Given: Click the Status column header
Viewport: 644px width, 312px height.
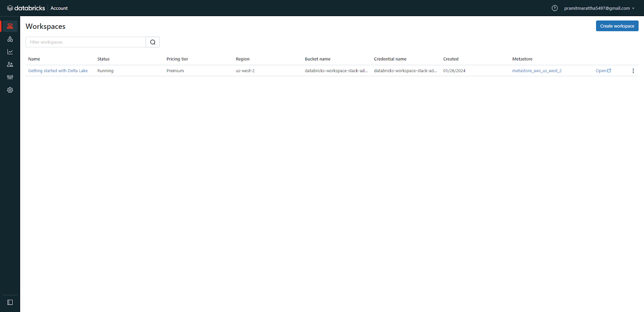Looking at the screenshot, I should pyautogui.click(x=103, y=59).
